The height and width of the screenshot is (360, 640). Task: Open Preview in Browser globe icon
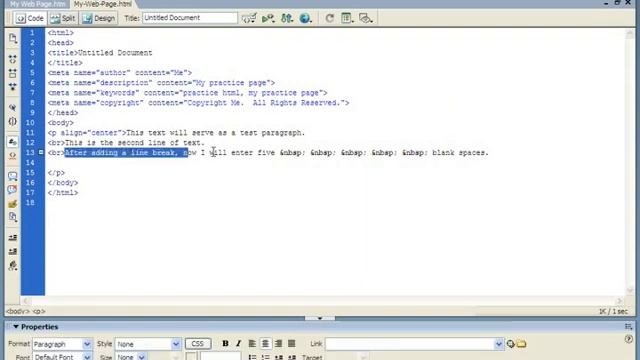click(x=305, y=18)
